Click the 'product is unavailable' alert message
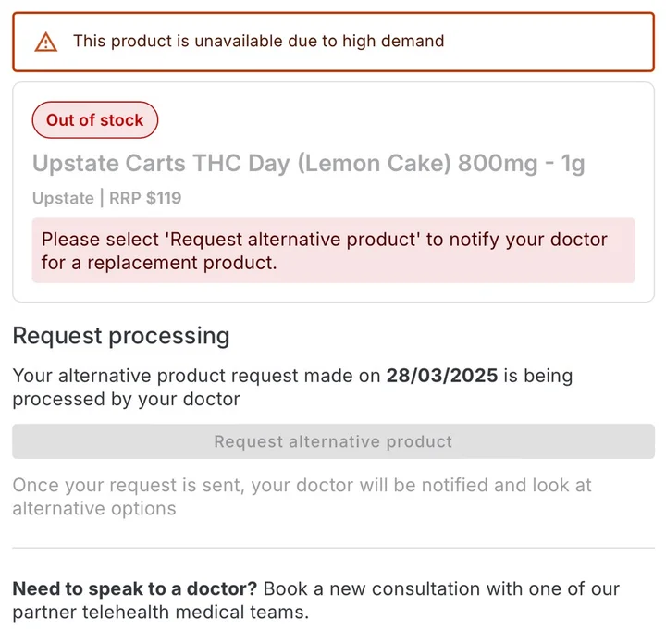The width and height of the screenshot is (666, 644). 259,42
